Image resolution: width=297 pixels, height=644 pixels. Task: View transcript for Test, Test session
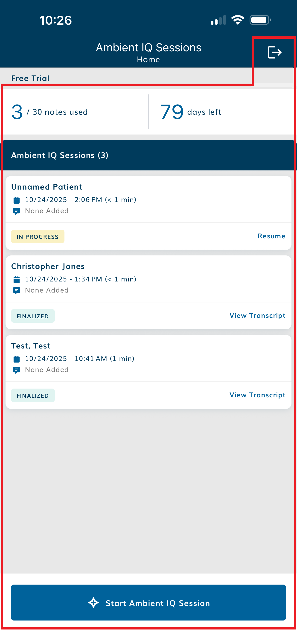point(257,395)
